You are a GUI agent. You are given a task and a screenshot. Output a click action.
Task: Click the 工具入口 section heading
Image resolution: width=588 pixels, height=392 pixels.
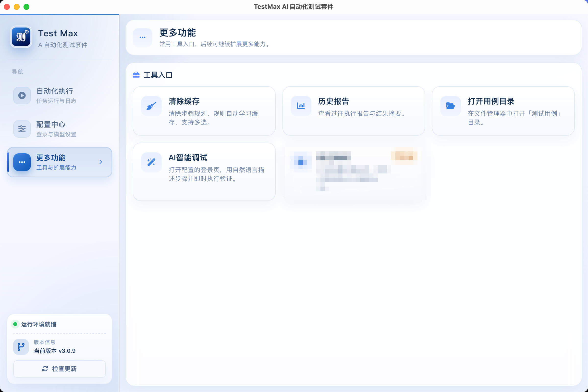pos(158,75)
